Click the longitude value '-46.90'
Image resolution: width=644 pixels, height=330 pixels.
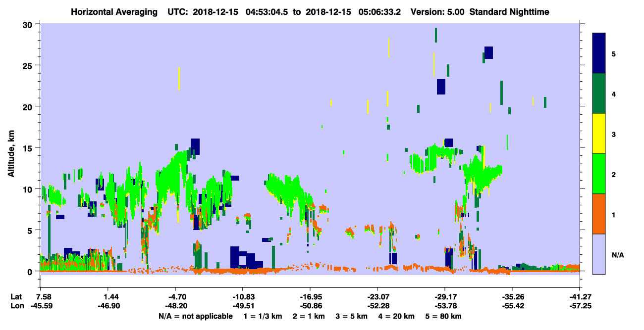click(108, 306)
